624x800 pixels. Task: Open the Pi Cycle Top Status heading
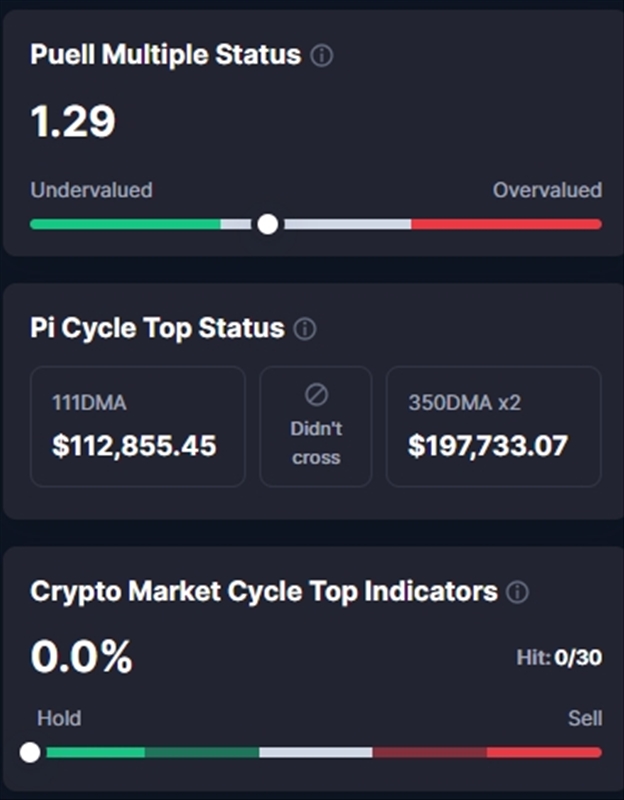click(158, 329)
